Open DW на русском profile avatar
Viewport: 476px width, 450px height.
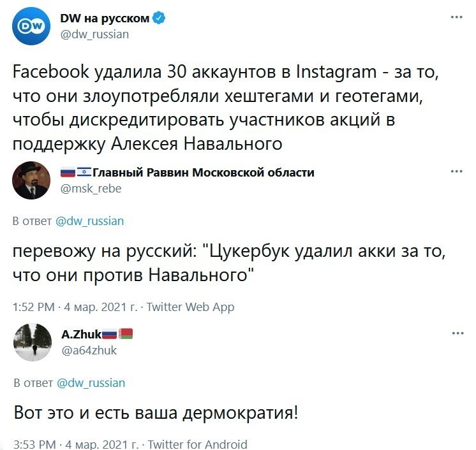point(31,26)
